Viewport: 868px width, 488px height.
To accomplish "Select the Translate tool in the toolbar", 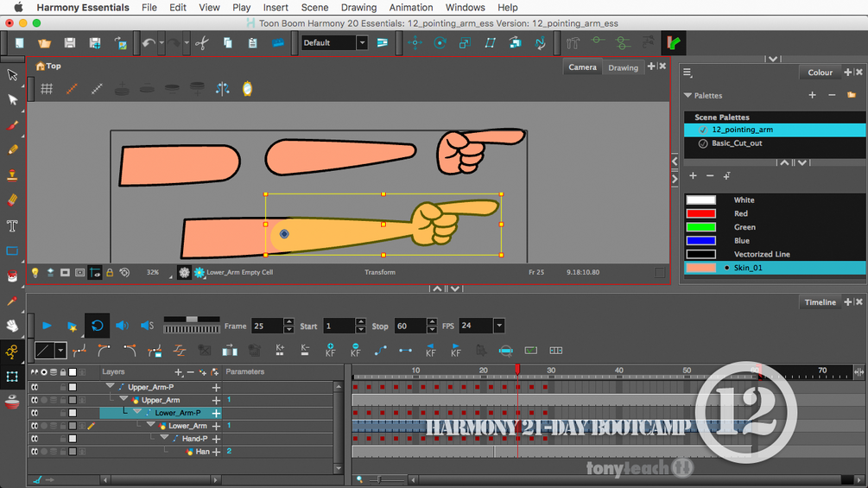I will click(x=415, y=42).
